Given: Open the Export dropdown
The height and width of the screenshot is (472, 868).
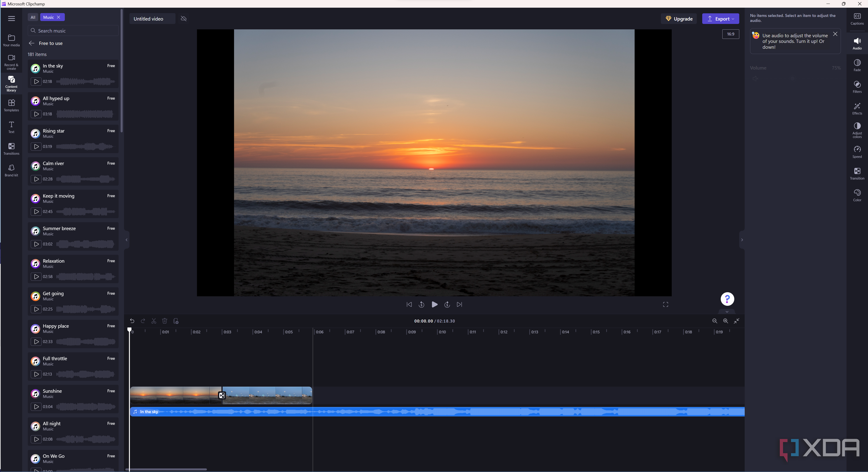Looking at the screenshot, I should click(x=721, y=19).
